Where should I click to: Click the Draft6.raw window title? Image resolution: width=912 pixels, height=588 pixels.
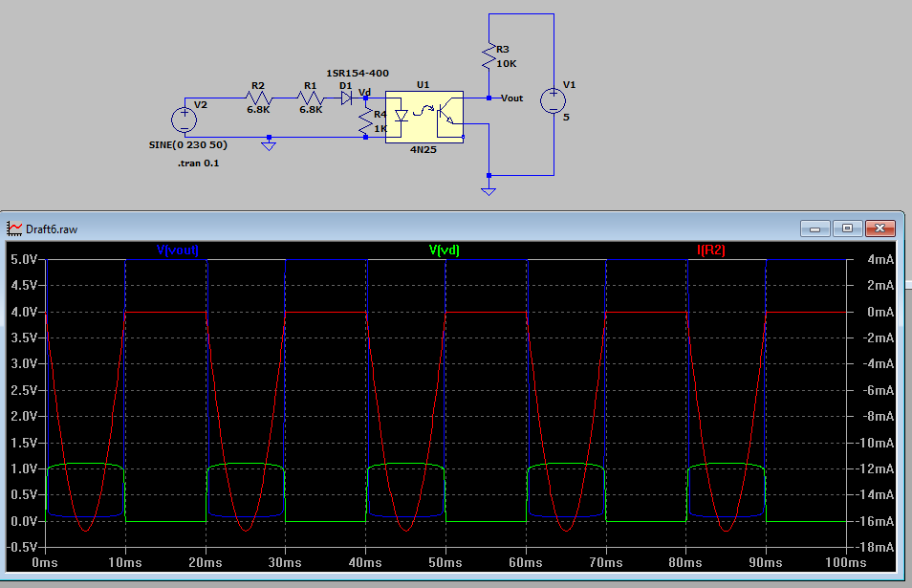tap(52, 229)
